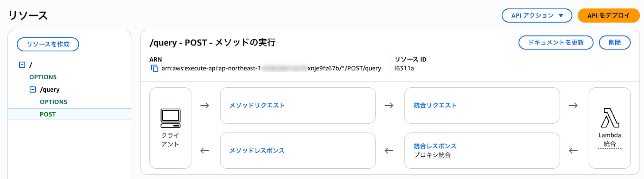The height and width of the screenshot is (179, 644).
Task: Collapse the /query resource node
Action: click(33, 90)
